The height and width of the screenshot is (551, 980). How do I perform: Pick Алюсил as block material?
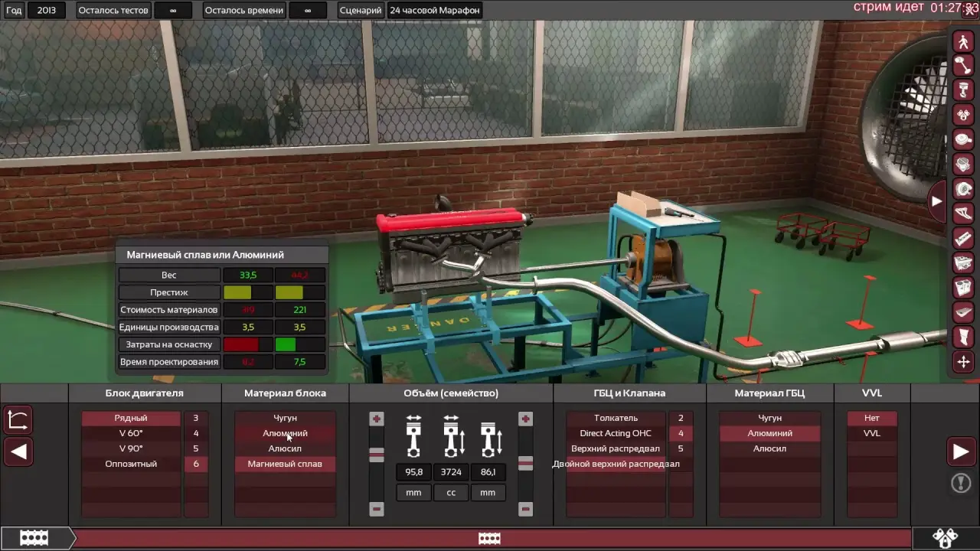[285, 448]
